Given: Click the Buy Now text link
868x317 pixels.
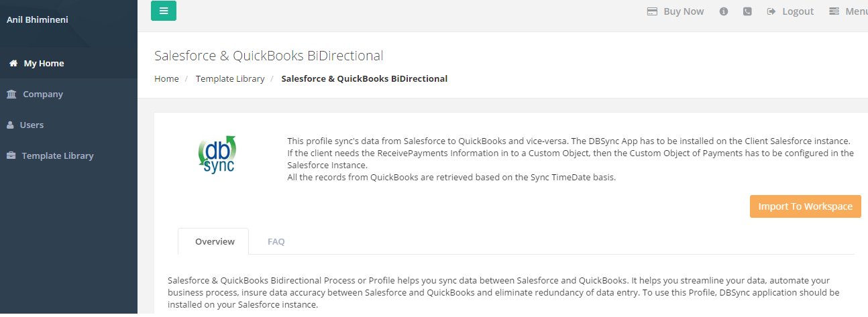Looking at the screenshot, I should click(684, 11).
